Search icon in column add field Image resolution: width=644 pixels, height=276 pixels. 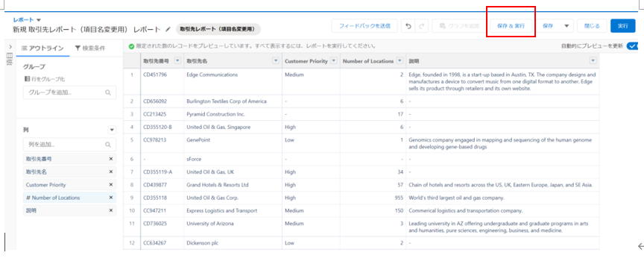tap(108, 145)
